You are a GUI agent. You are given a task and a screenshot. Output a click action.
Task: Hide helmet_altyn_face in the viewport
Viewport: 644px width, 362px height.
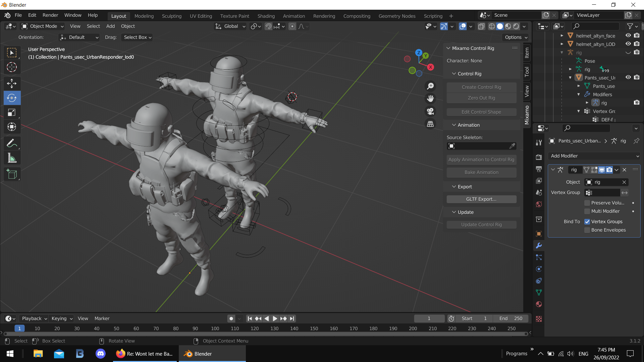pyautogui.click(x=628, y=35)
